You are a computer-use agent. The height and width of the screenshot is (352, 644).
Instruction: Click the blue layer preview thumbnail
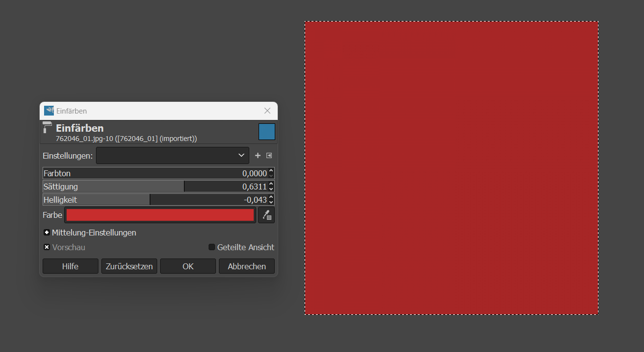pos(267,132)
